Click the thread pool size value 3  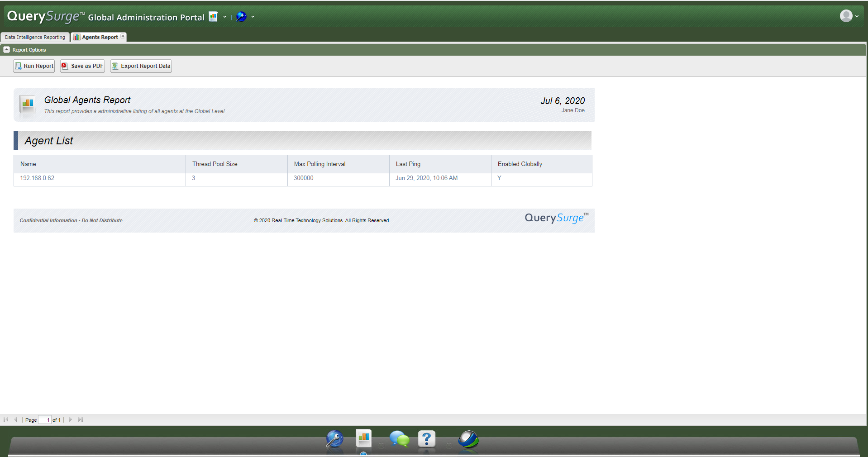[194, 178]
